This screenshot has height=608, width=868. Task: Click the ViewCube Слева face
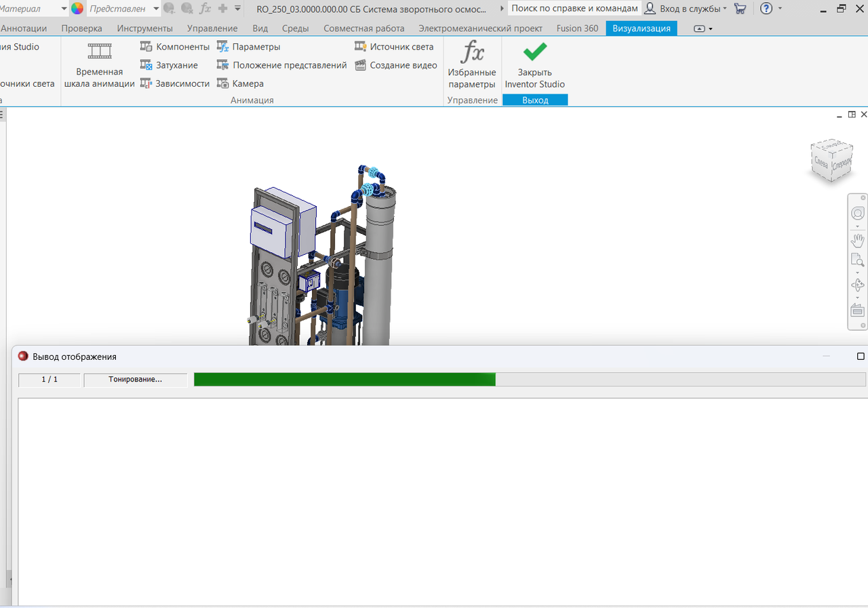821,163
